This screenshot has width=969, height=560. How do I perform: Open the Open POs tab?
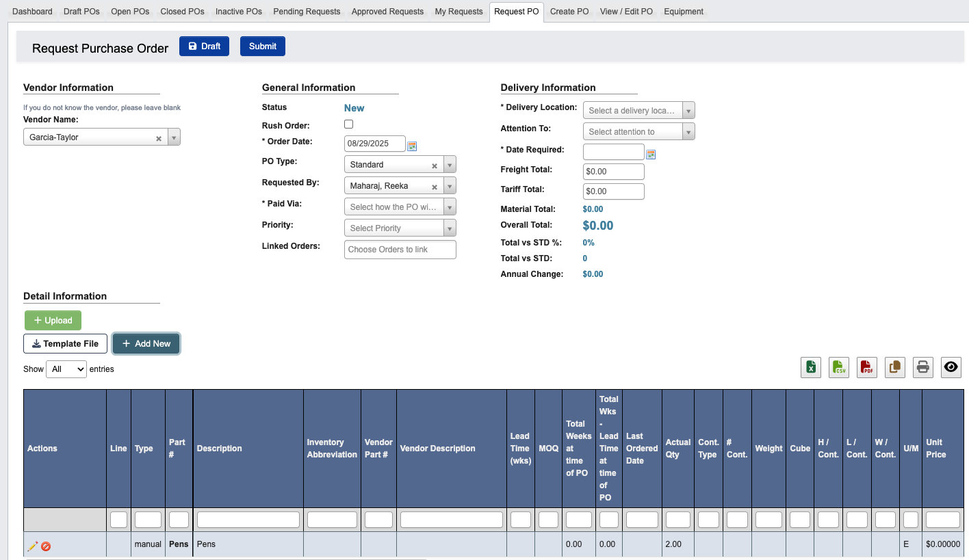point(130,12)
